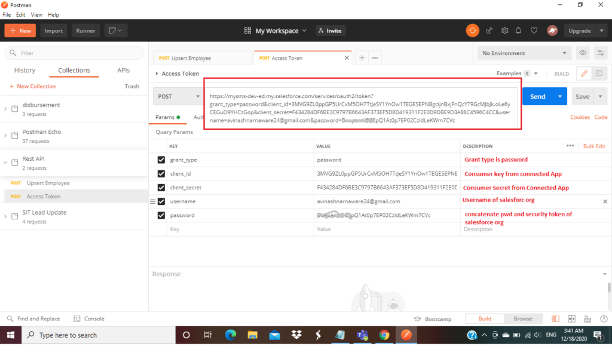Switch to the History tab
Screen dimensions: 612x364
coord(25,70)
